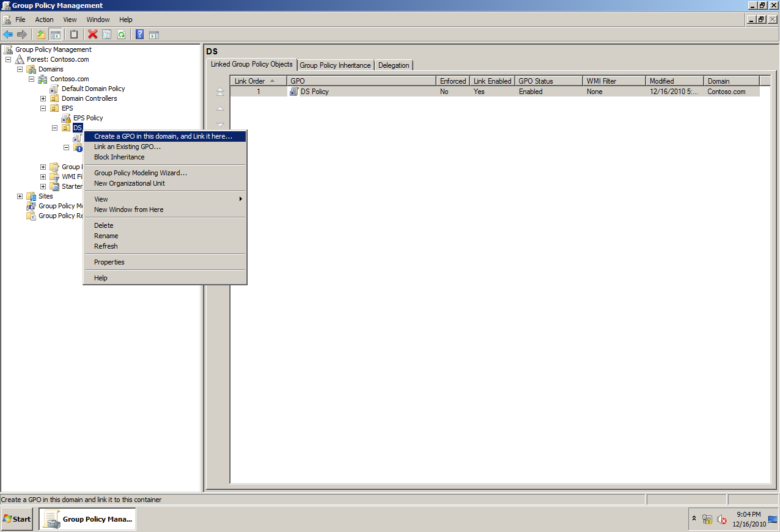Open the Action menu
This screenshot has height=532, width=780.
click(x=44, y=20)
